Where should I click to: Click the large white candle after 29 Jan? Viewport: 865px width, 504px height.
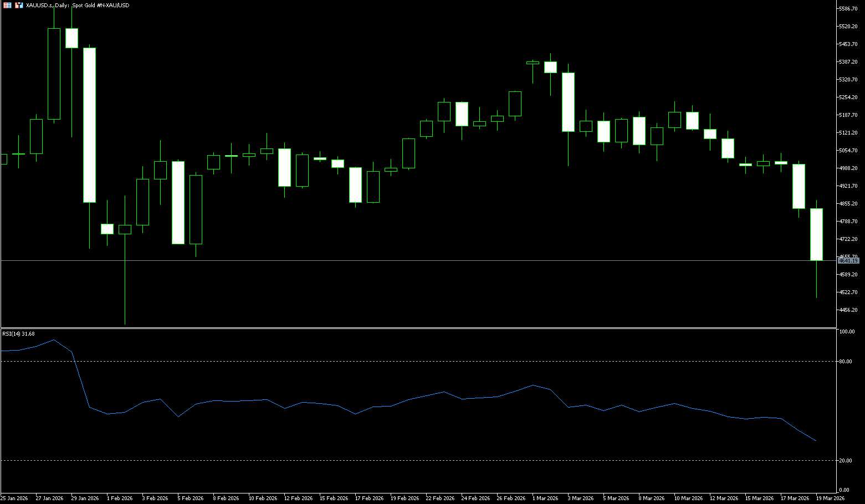(x=89, y=125)
